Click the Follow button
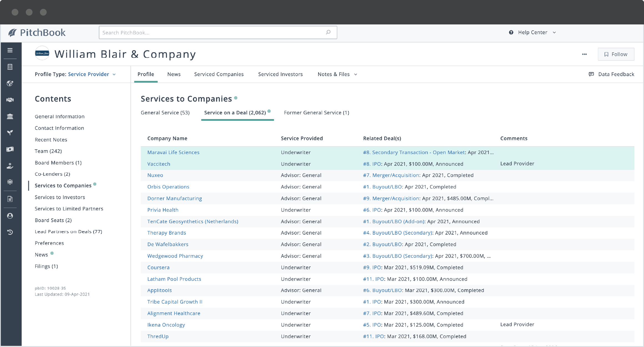This screenshot has height=347, width=644. pos(616,54)
